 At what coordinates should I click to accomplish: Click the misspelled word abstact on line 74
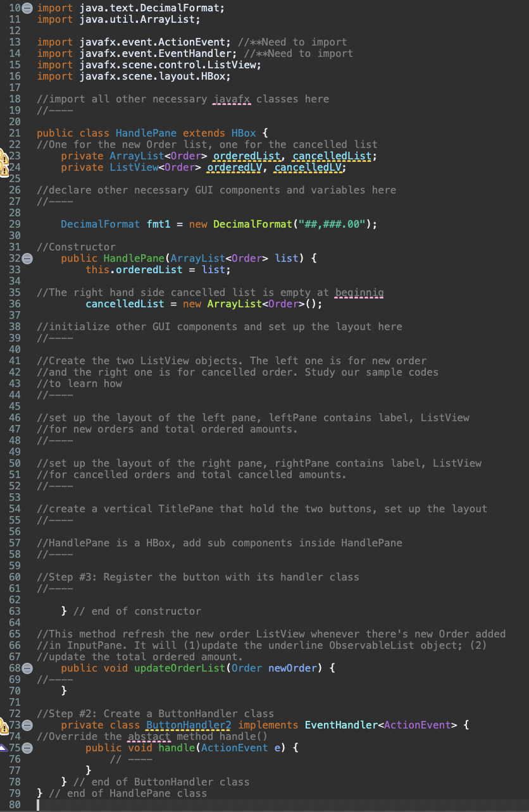149,736
